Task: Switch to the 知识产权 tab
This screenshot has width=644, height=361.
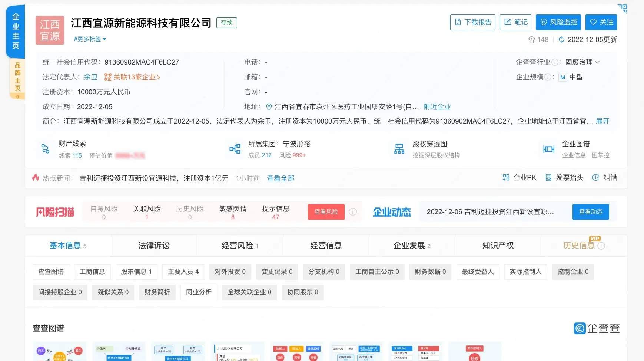Action: (498, 246)
